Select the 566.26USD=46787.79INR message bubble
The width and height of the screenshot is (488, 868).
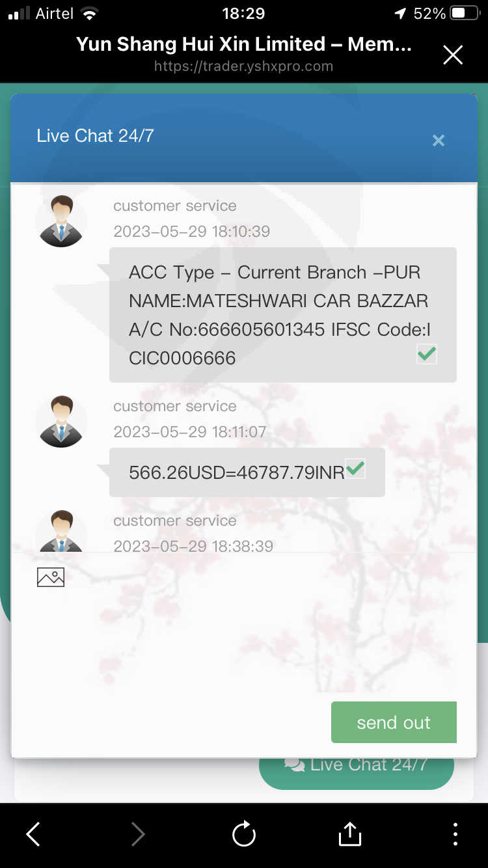coord(247,472)
